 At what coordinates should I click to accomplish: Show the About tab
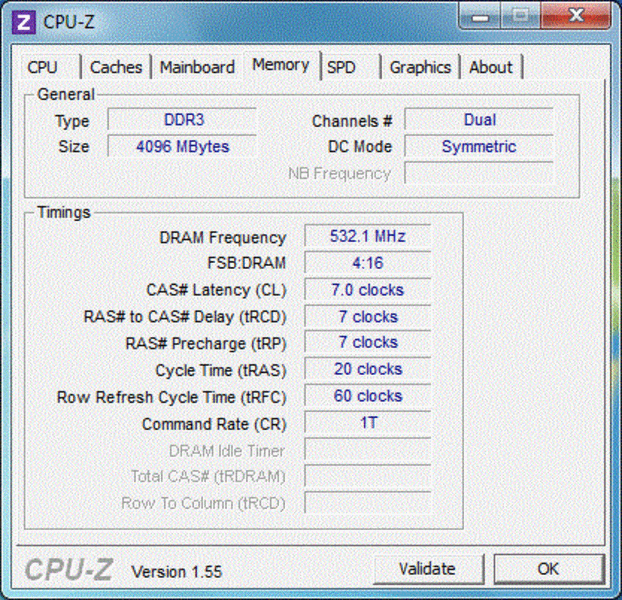pyautogui.click(x=491, y=67)
